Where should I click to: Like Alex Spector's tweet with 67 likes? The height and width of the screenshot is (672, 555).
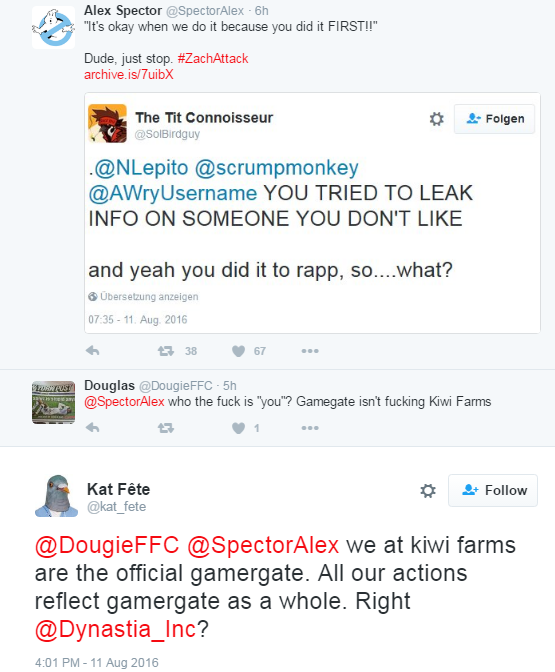point(238,351)
